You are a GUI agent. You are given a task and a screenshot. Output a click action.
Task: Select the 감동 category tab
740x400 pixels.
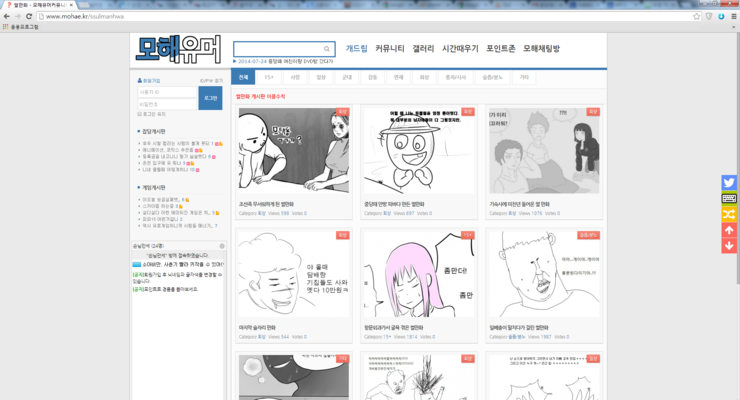(x=373, y=77)
